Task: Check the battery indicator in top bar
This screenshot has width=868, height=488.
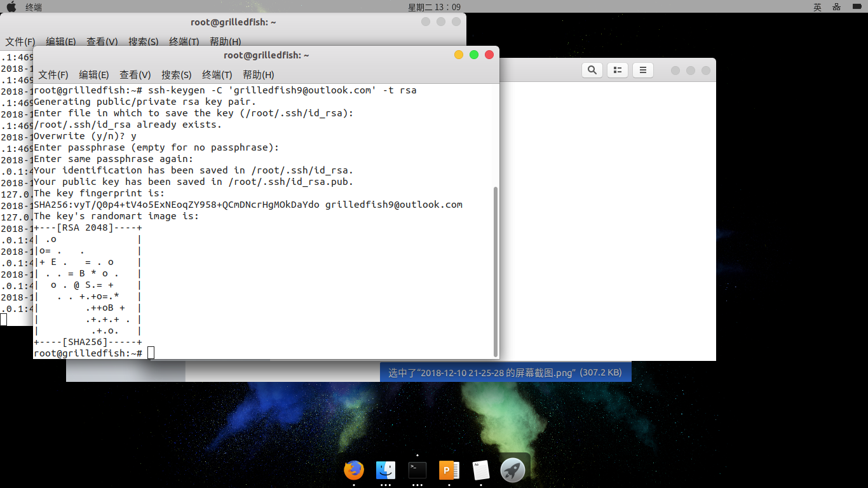Action: click(x=856, y=7)
